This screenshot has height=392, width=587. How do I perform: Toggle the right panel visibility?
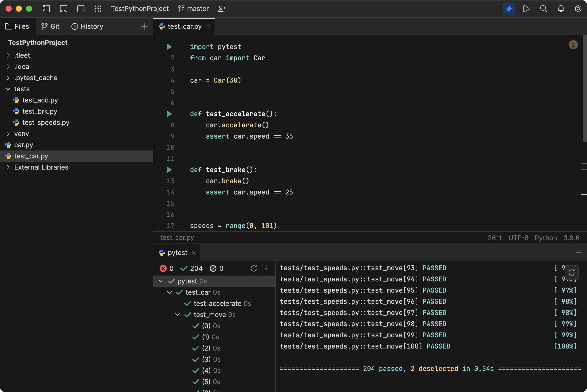point(81,8)
